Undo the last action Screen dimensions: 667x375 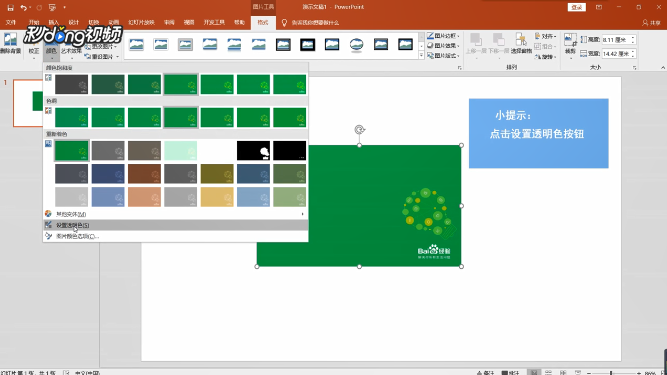[23, 8]
